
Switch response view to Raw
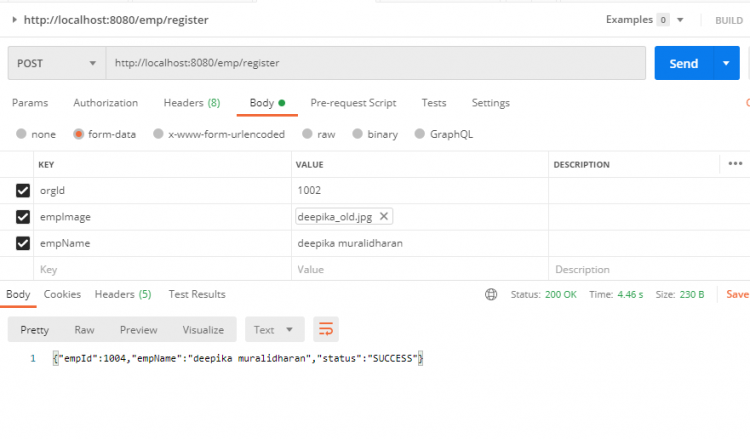(84, 330)
